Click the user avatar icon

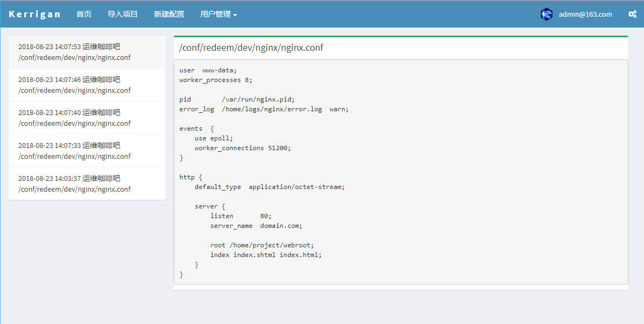pos(546,15)
